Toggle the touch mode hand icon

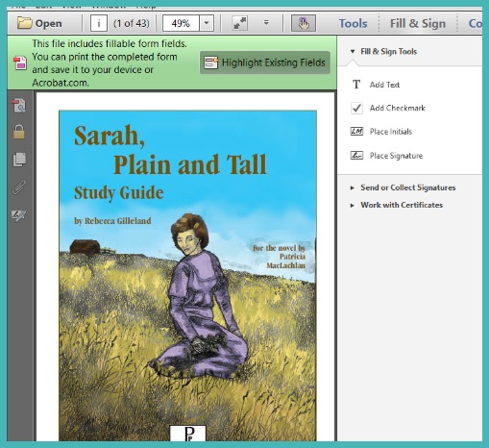coord(304,23)
